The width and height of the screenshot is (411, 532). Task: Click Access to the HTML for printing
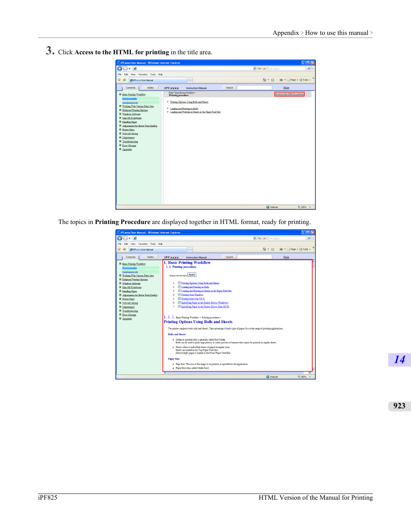tap(290, 94)
